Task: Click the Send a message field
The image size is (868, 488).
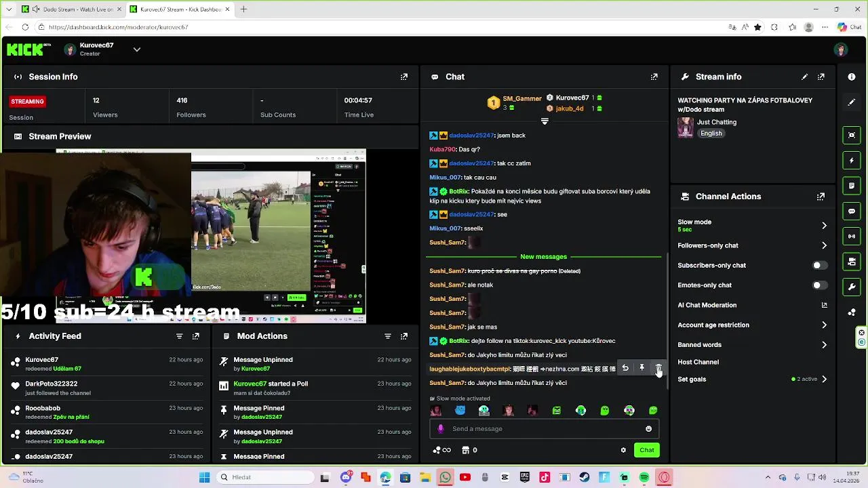Action: (545, 428)
